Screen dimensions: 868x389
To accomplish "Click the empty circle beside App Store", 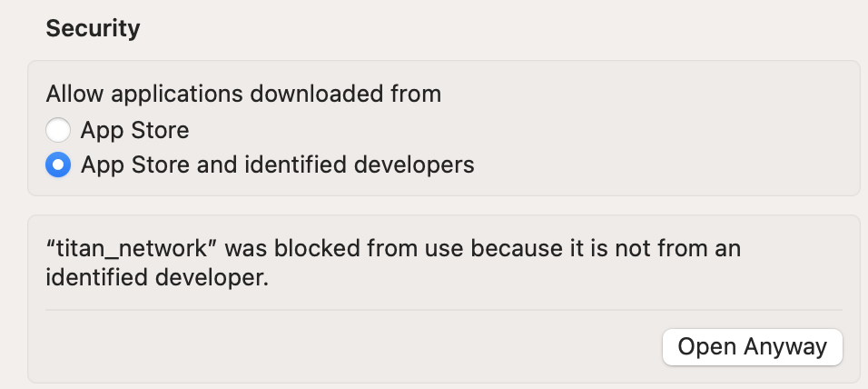I will [59, 130].
